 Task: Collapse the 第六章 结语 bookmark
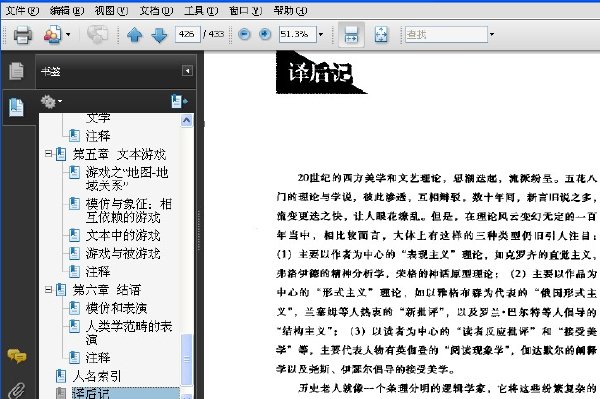point(48,290)
